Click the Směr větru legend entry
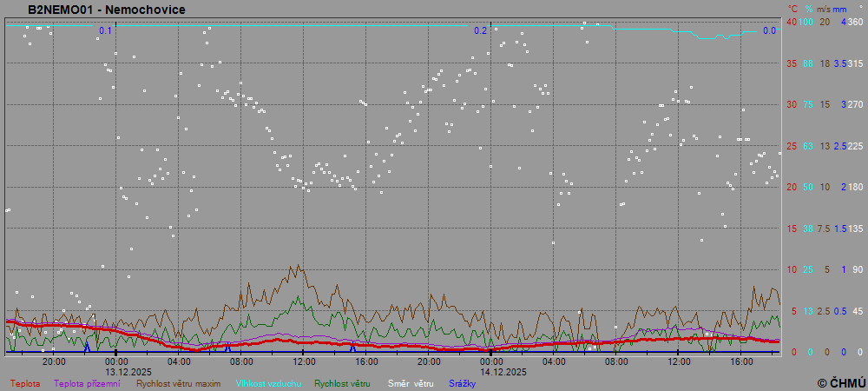868x391 pixels. pyautogui.click(x=411, y=383)
